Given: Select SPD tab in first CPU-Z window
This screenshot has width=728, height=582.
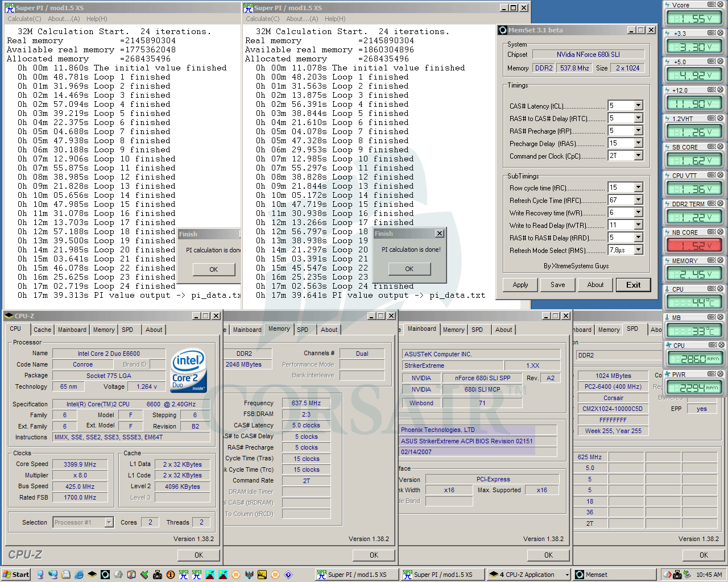Looking at the screenshot, I should tap(127, 330).
